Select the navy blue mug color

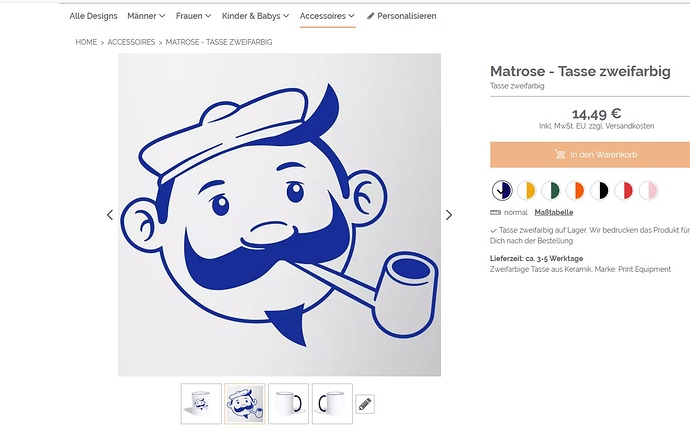point(502,190)
